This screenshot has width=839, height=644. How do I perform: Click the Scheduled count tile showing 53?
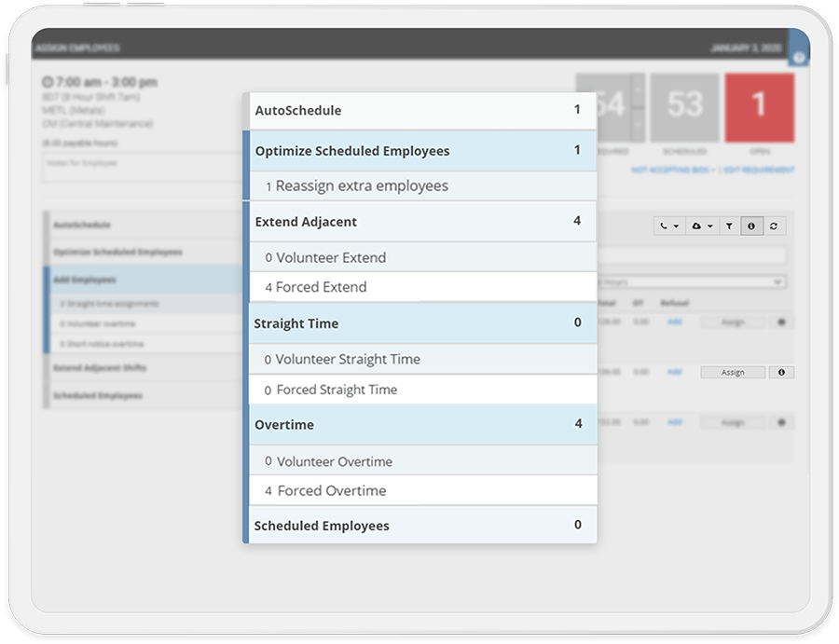(684, 109)
